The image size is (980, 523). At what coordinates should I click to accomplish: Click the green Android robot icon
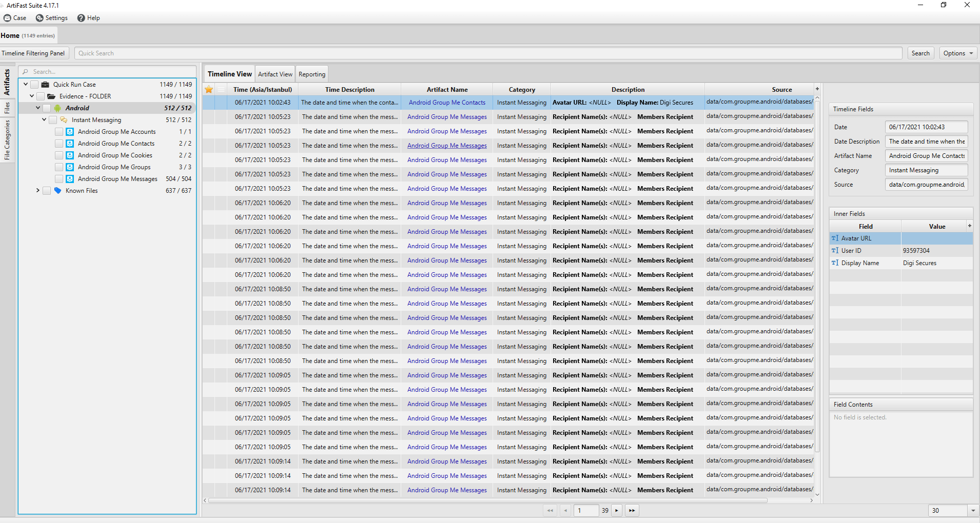tap(57, 108)
